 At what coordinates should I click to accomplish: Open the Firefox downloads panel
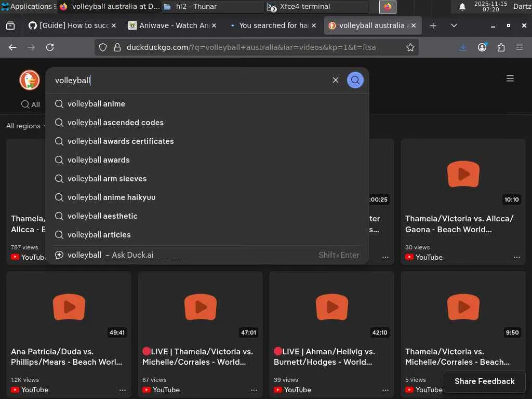pyautogui.click(x=463, y=47)
